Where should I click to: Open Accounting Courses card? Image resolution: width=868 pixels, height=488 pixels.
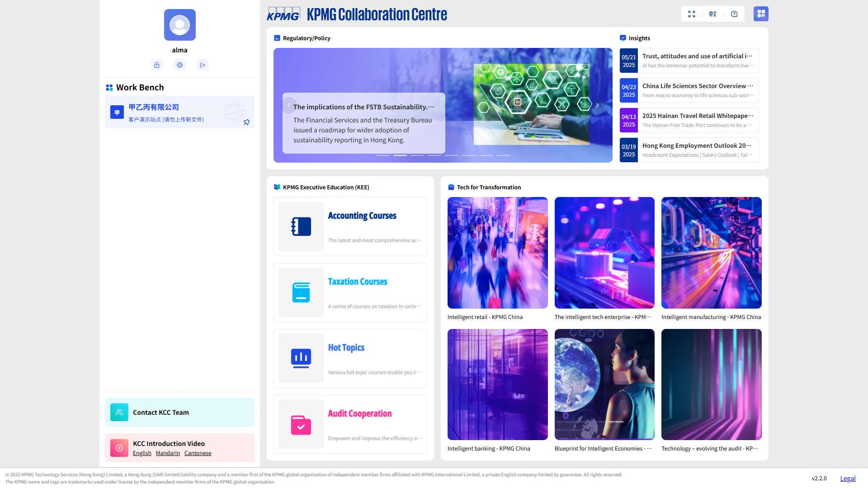[x=350, y=226]
